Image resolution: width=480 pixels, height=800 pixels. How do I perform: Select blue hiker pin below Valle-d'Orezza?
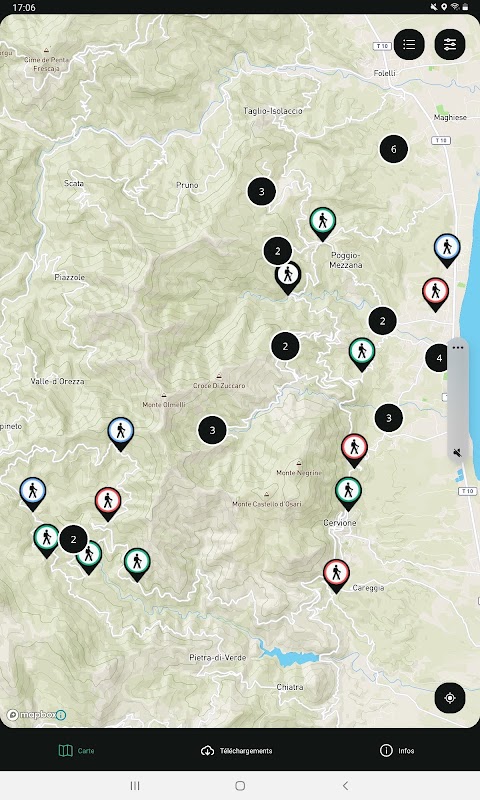[x=120, y=434]
